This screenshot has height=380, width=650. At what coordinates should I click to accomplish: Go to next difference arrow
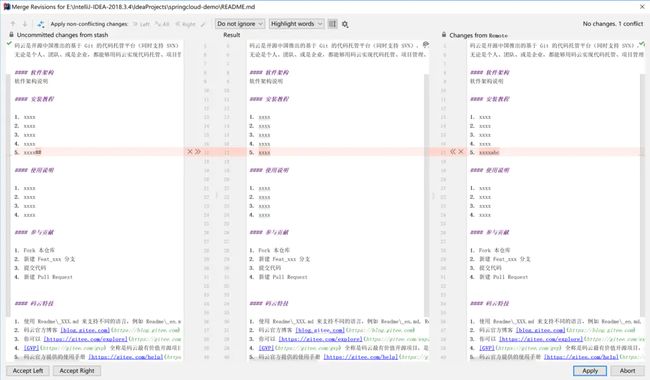[25, 24]
